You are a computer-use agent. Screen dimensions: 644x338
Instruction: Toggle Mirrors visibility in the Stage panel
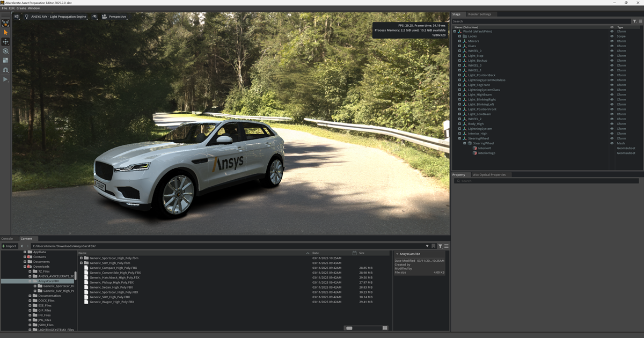611,41
